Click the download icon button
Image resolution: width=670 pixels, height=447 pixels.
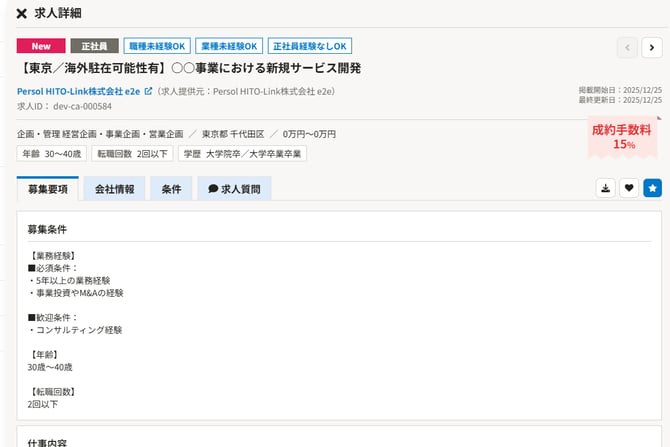(605, 187)
